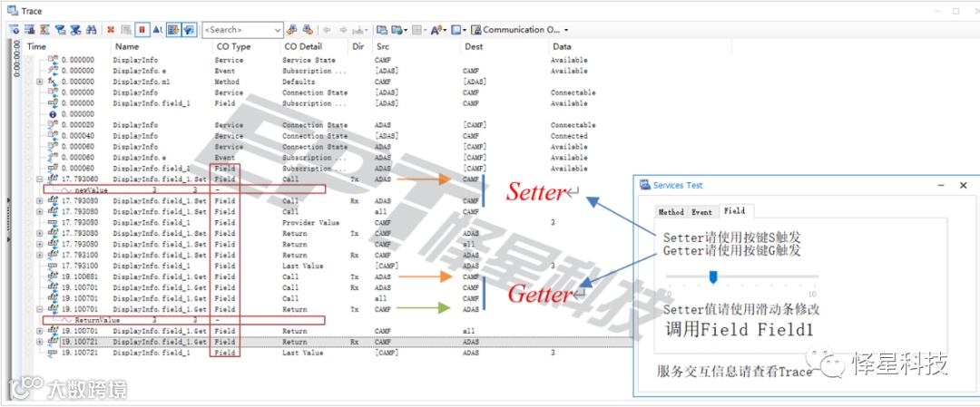This screenshot has height=407, width=980.
Task: Click inside the Search input field
Action: point(238,29)
